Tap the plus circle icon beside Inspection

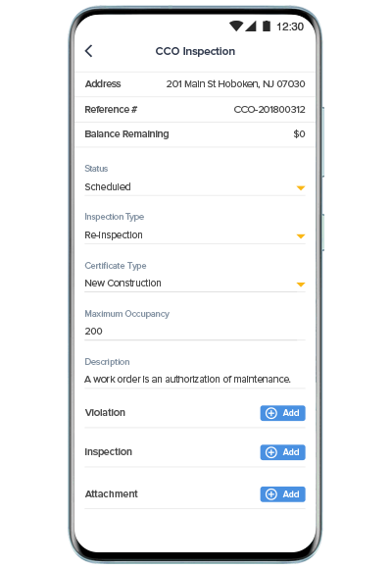(271, 452)
